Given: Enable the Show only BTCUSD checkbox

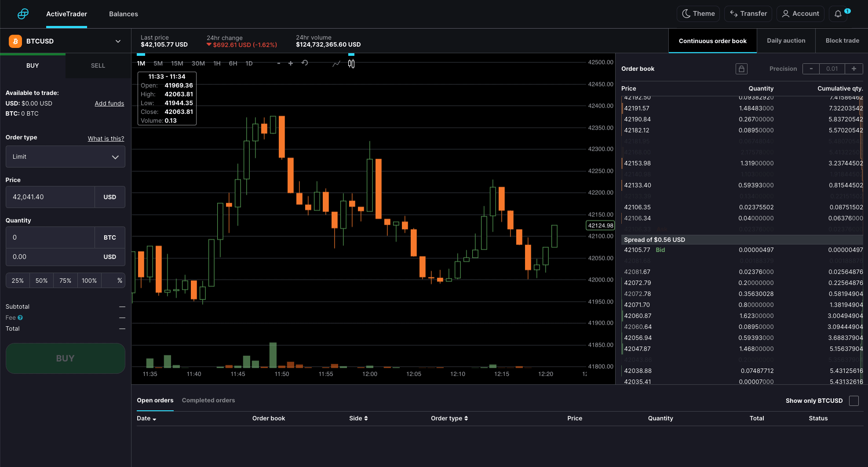Looking at the screenshot, I should click(x=854, y=401).
